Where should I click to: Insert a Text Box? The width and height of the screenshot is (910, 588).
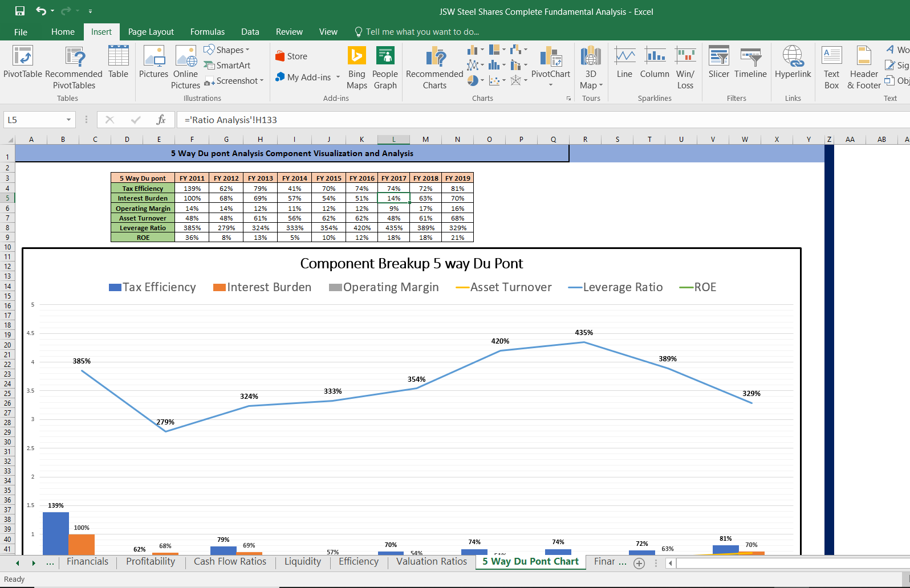tap(832, 68)
